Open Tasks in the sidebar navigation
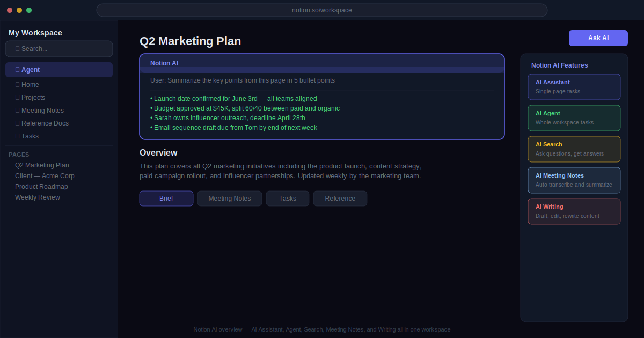Screen dimensions: 644x338 click(x=59, y=136)
